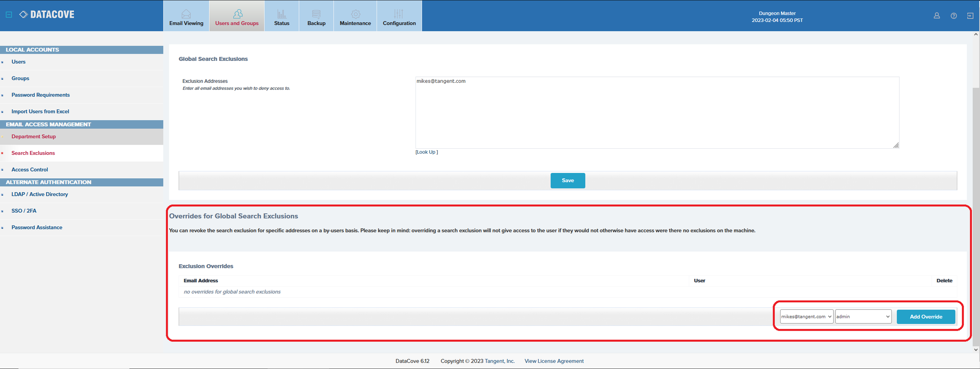The width and height of the screenshot is (980, 369).
Task: Open LDAP / Active Directory settings
Action: (40, 194)
